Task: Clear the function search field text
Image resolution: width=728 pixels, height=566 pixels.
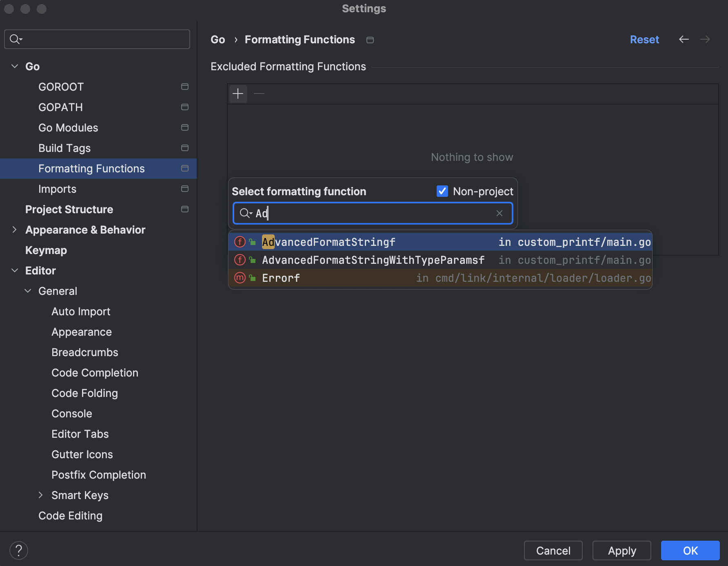Action: click(499, 213)
